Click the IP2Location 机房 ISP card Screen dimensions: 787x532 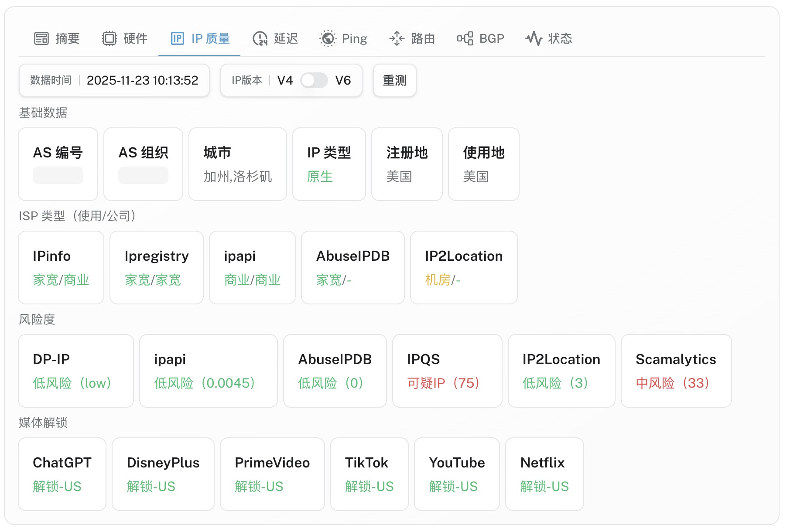tap(463, 267)
